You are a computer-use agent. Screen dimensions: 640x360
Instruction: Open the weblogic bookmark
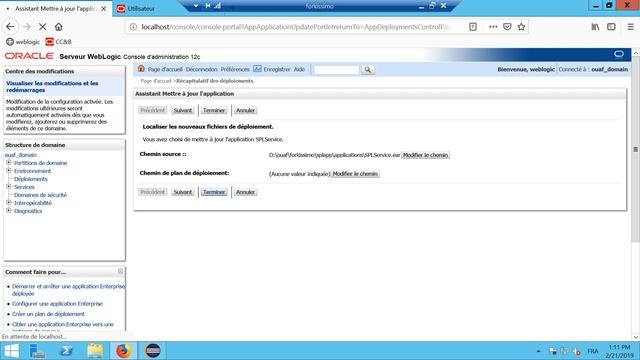(23, 42)
